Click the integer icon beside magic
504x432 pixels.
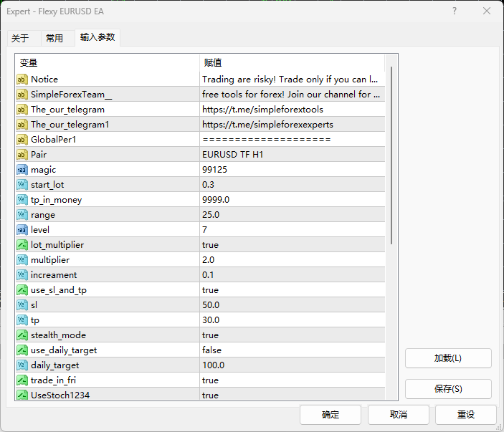pos(22,170)
